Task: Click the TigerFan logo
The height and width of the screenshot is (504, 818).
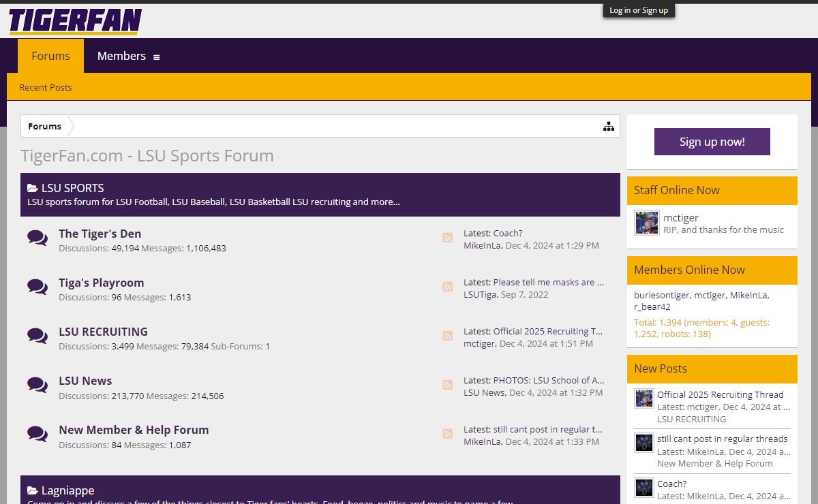Action: 75,20
